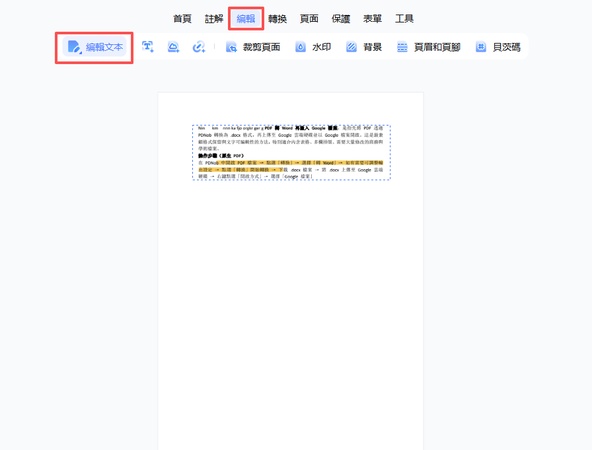Open the 頁眉和頁腳 tool
Image resolution: width=592 pixels, height=450 pixels.
pos(429,47)
